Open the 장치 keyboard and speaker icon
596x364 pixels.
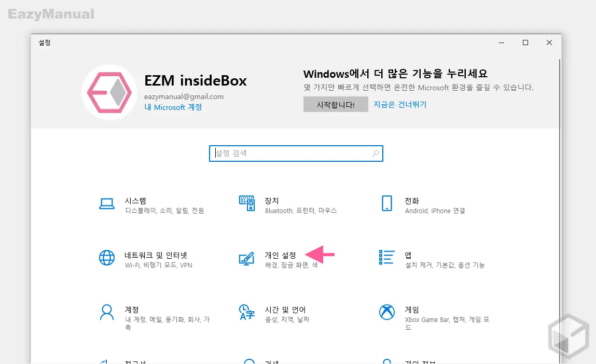click(247, 203)
